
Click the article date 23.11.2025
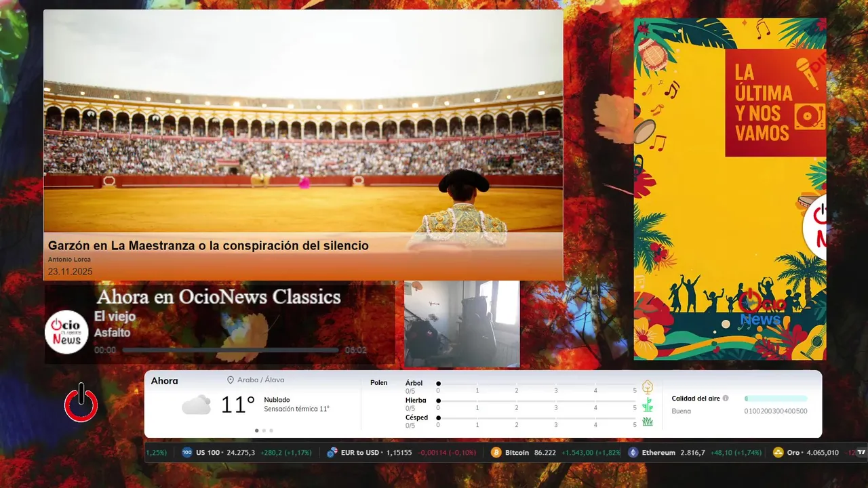click(x=70, y=272)
